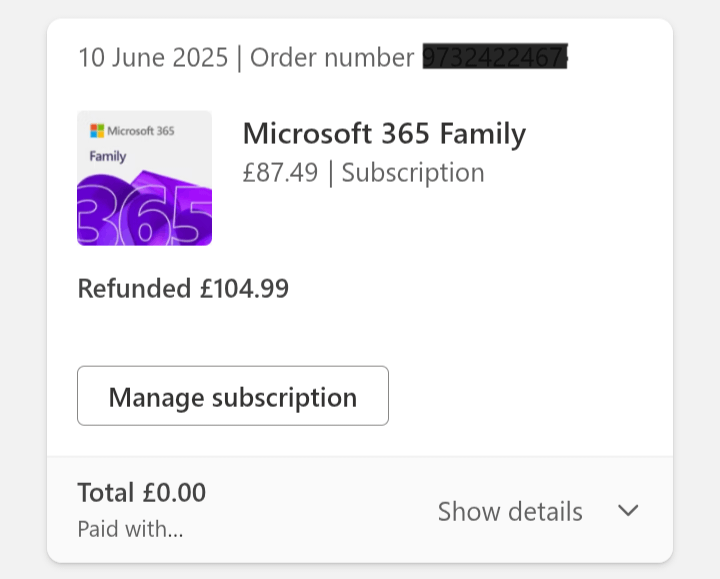This screenshot has height=579, width=720.
Task: Click the Microsoft four-square logo icon
Action: click(97, 131)
